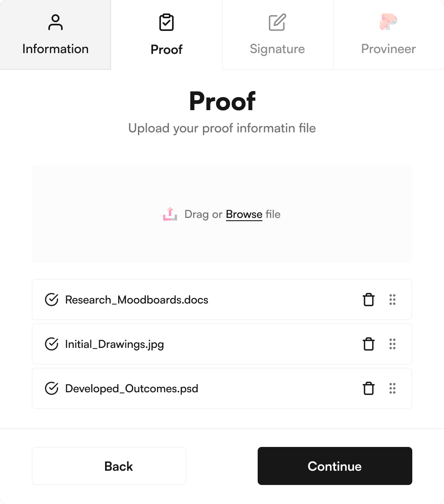Toggle the checkmark on Developed_Outcomes.psd
This screenshot has width=444, height=504.
coord(51,389)
